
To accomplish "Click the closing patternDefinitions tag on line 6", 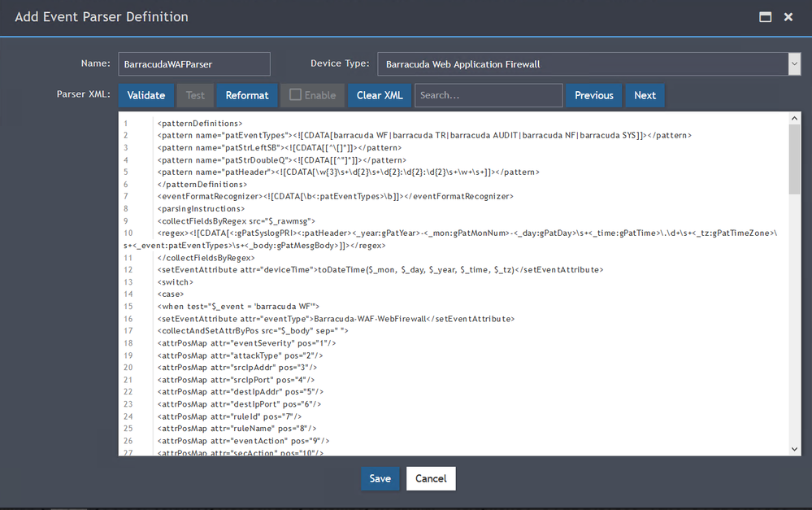I will point(202,185).
